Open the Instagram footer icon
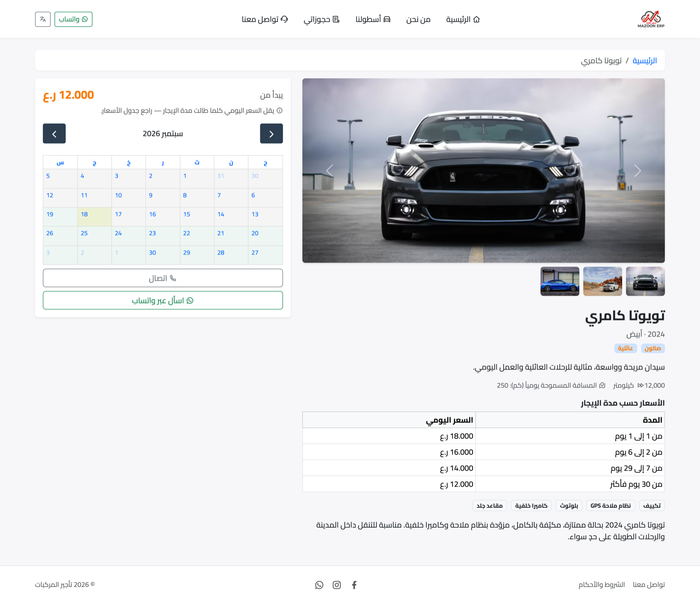 336,585
